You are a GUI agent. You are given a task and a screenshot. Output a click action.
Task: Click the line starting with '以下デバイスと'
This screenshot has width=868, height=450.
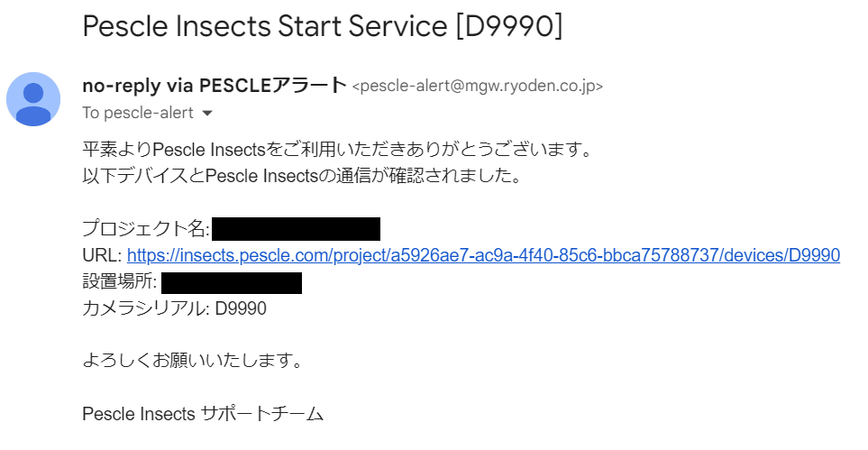pos(301,176)
